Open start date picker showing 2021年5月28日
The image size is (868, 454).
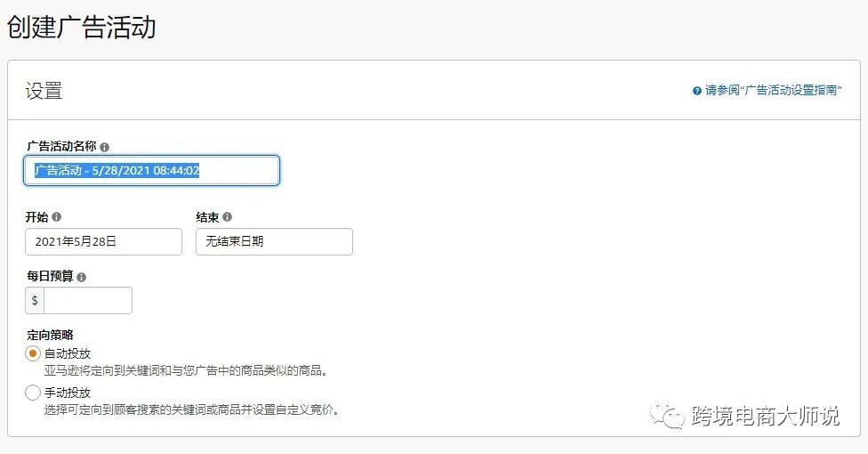click(x=103, y=242)
